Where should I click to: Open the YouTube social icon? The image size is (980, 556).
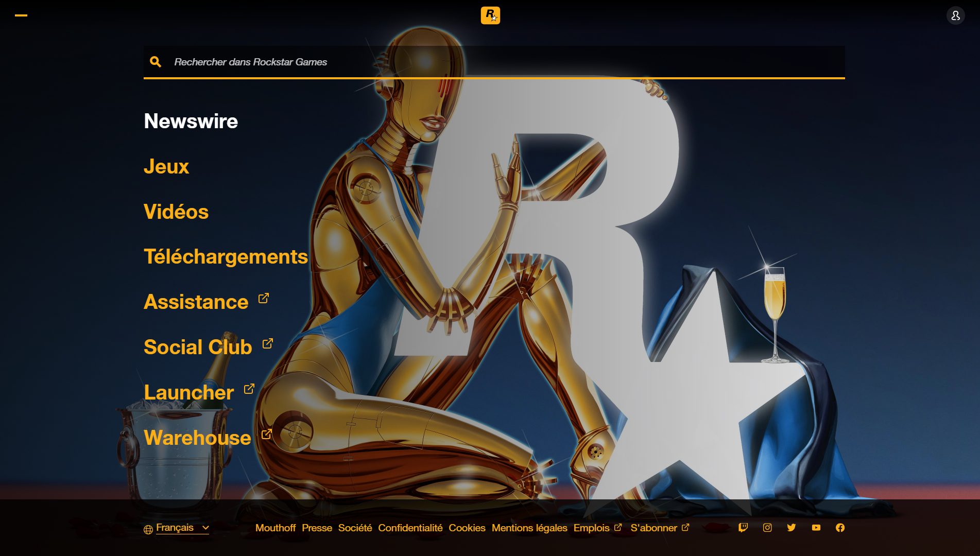tap(816, 528)
